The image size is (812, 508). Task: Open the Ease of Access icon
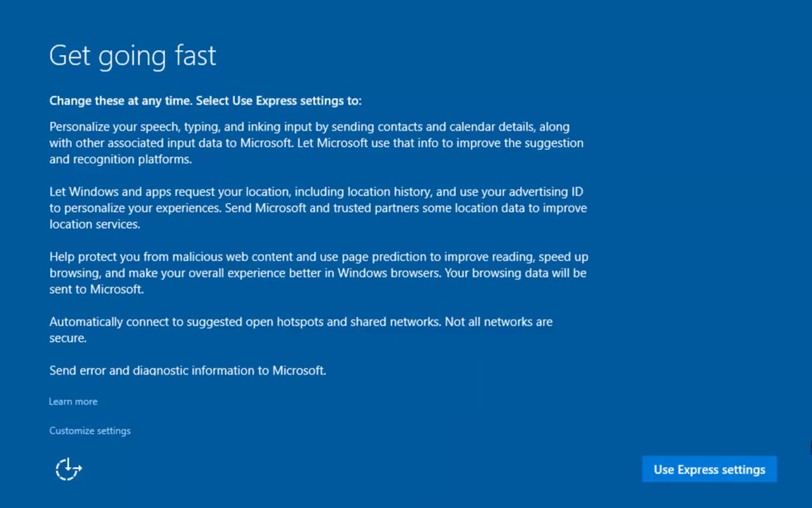tap(68, 469)
